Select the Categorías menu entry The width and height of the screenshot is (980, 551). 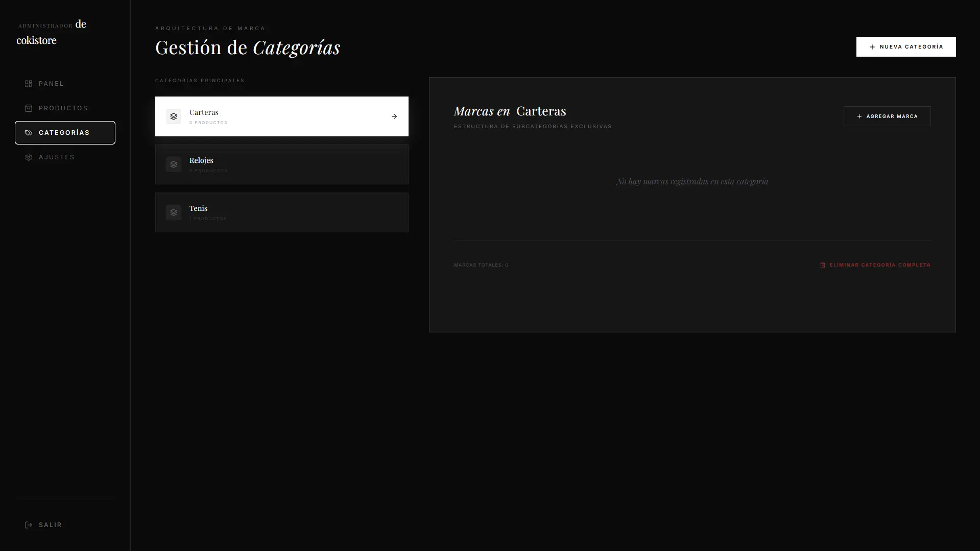pyautogui.click(x=65, y=133)
